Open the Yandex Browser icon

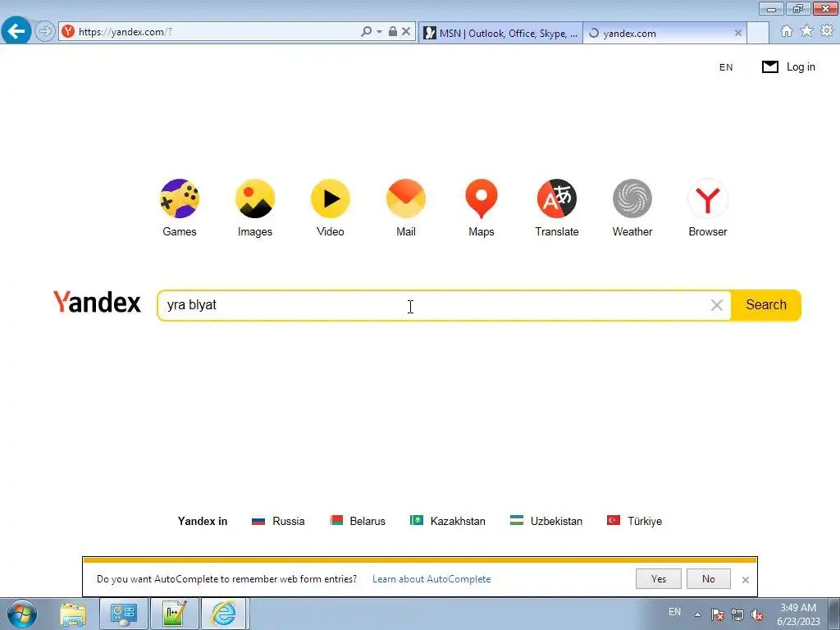pos(708,199)
